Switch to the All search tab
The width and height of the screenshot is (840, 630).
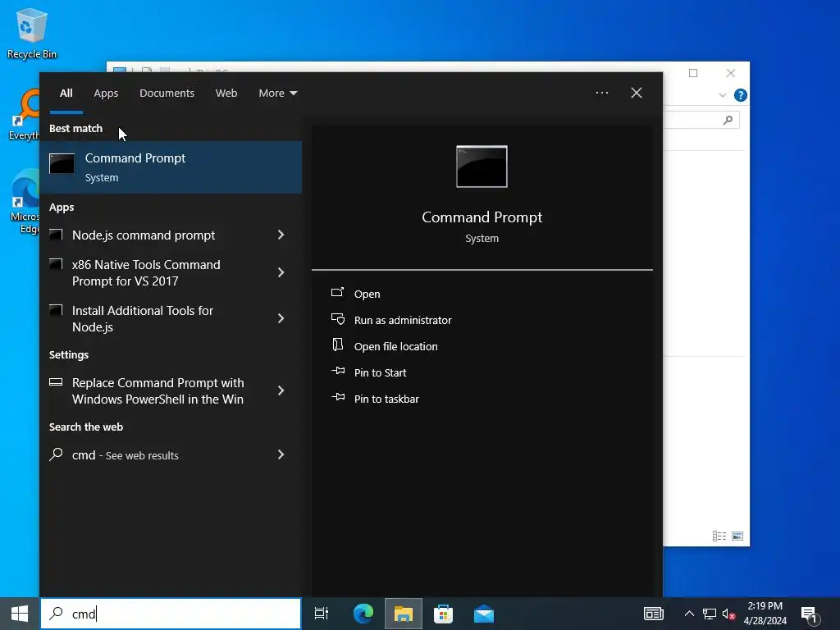[66, 94]
